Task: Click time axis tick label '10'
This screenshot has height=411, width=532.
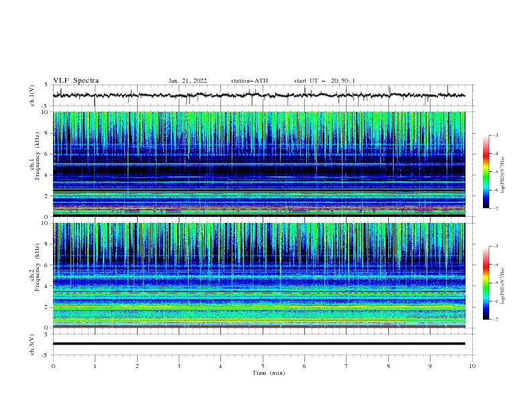Action: click(x=472, y=366)
